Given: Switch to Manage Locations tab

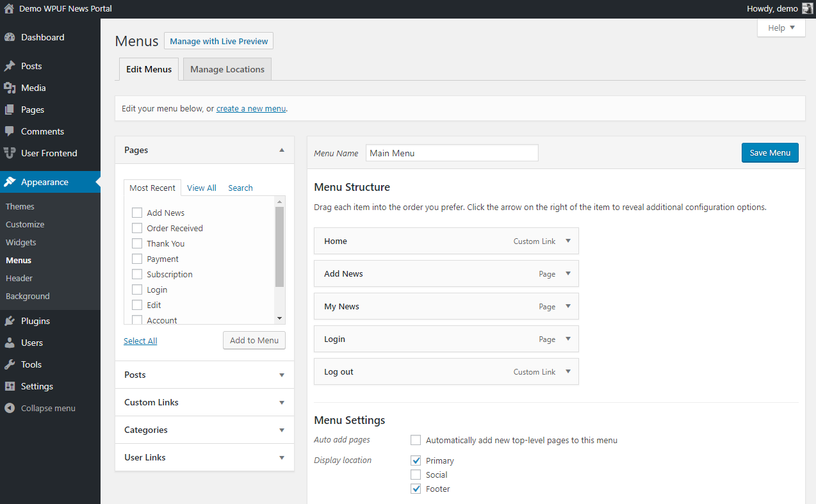Looking at the screenshot, I should (x=227, y=69).
